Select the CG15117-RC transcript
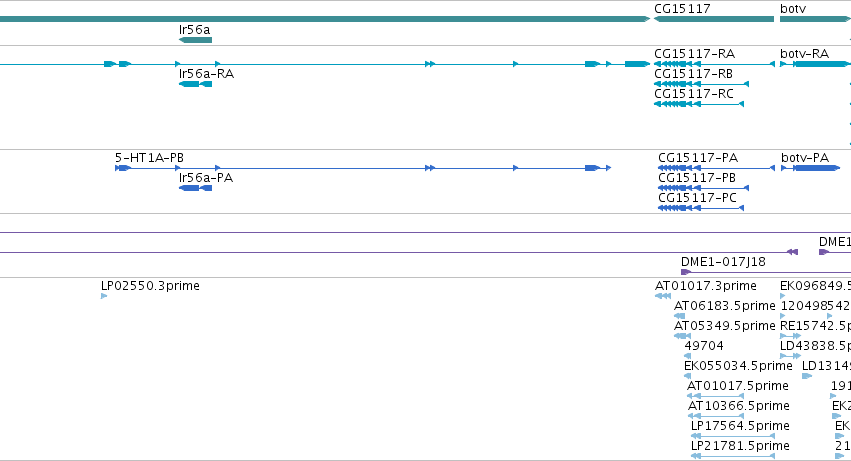 pos(699,104)
